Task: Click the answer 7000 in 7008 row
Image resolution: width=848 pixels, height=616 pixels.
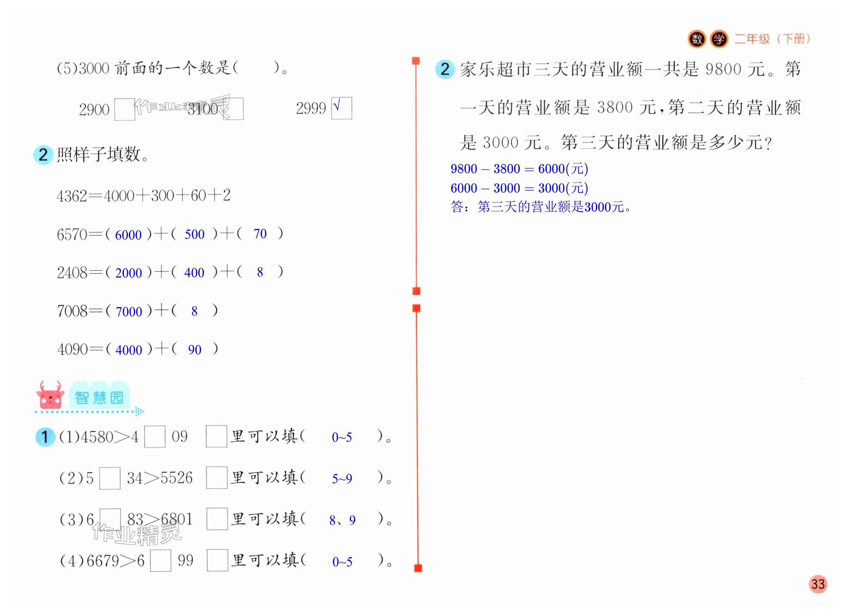Action: point(128,312)
